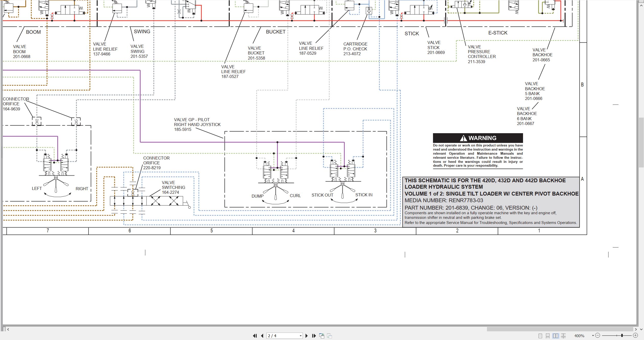Go to next page
The width and height of the screenshot is (644, 340).
pos(306,336)
